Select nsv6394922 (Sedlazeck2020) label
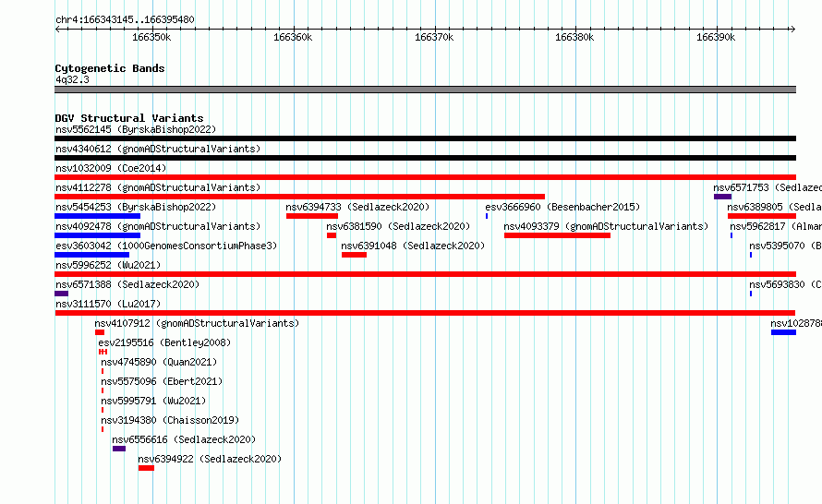Viewport: 822px width, 504px height. click(x=210, y=459)
